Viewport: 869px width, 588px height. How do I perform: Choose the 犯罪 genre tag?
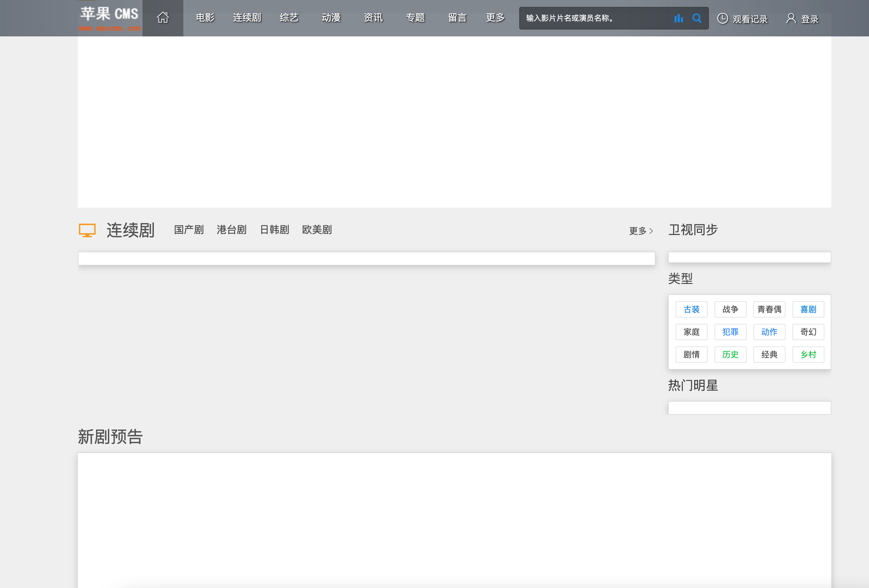tap(730, 332)
